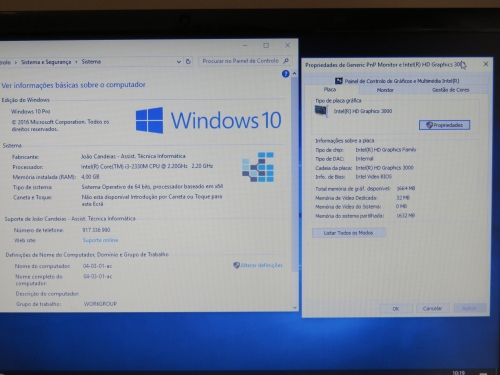Click the refresh icon in address bar

pos(188,62)
